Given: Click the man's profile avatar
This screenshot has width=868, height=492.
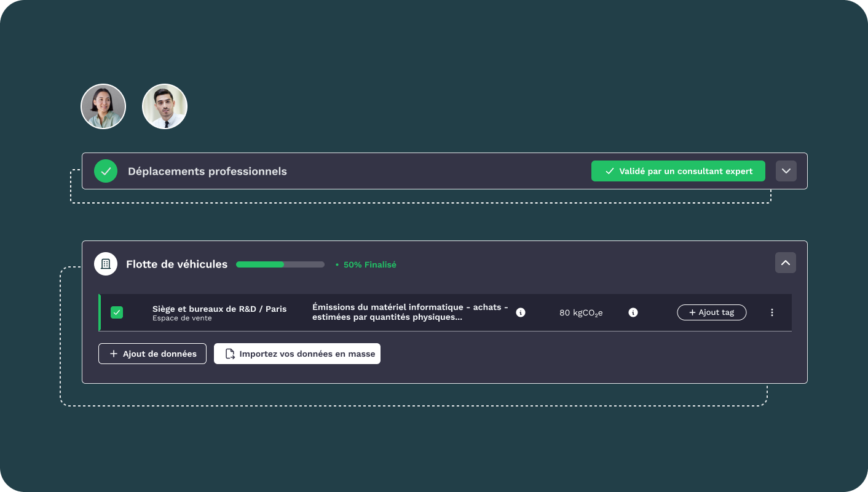Looking at the screenshot, I should (165, 106).
